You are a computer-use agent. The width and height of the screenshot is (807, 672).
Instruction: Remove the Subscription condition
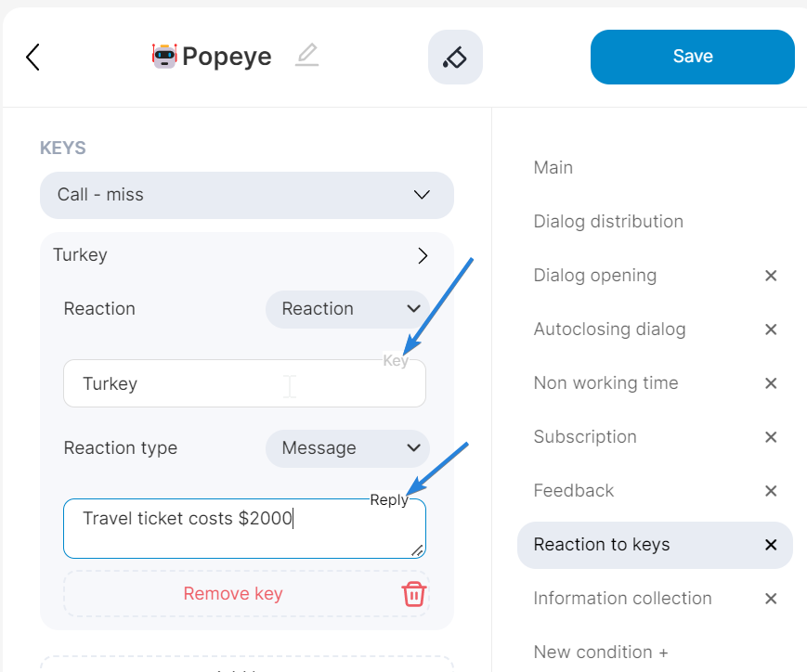[x=771, y=437]
